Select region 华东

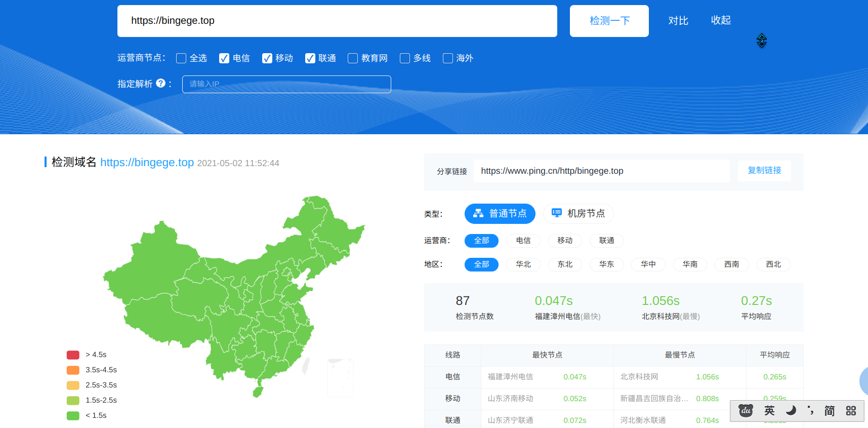tap(607, 264)
